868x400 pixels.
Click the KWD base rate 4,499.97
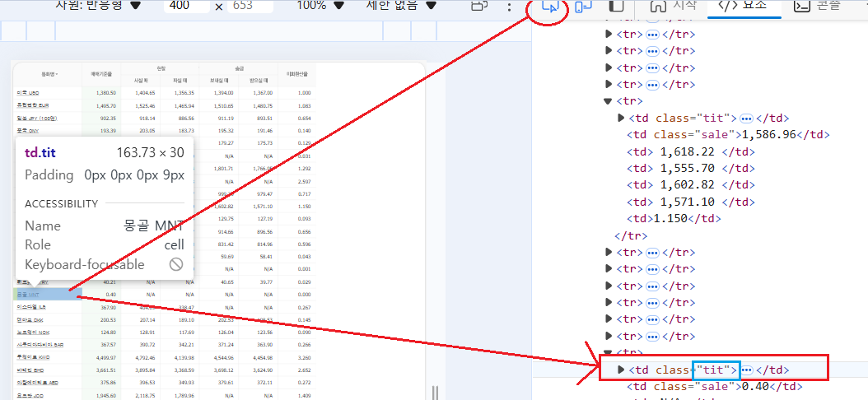(105, 357)
